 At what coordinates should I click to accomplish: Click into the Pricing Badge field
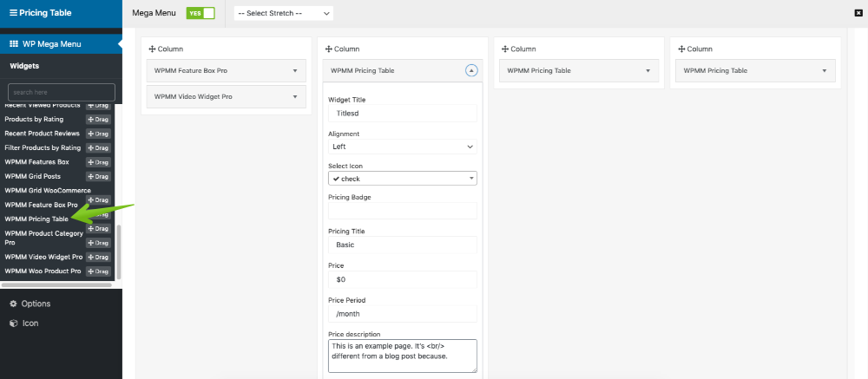[403, 210]
